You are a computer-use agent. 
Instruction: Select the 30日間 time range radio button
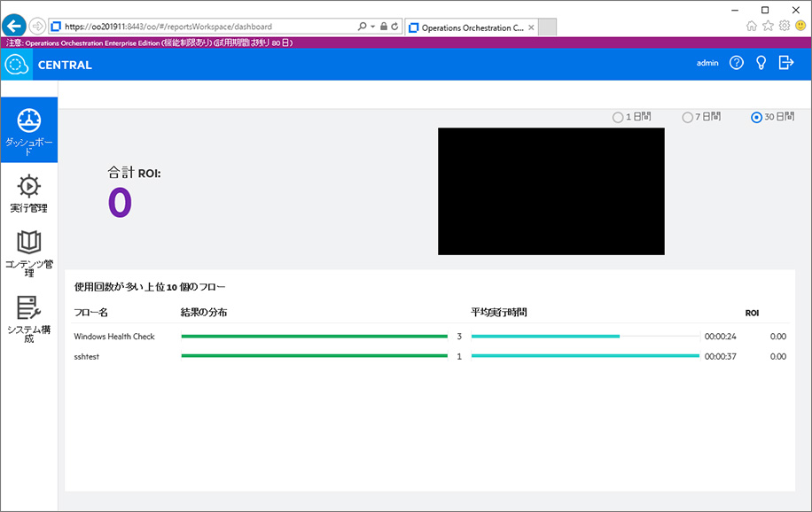(x=756, y=117)
